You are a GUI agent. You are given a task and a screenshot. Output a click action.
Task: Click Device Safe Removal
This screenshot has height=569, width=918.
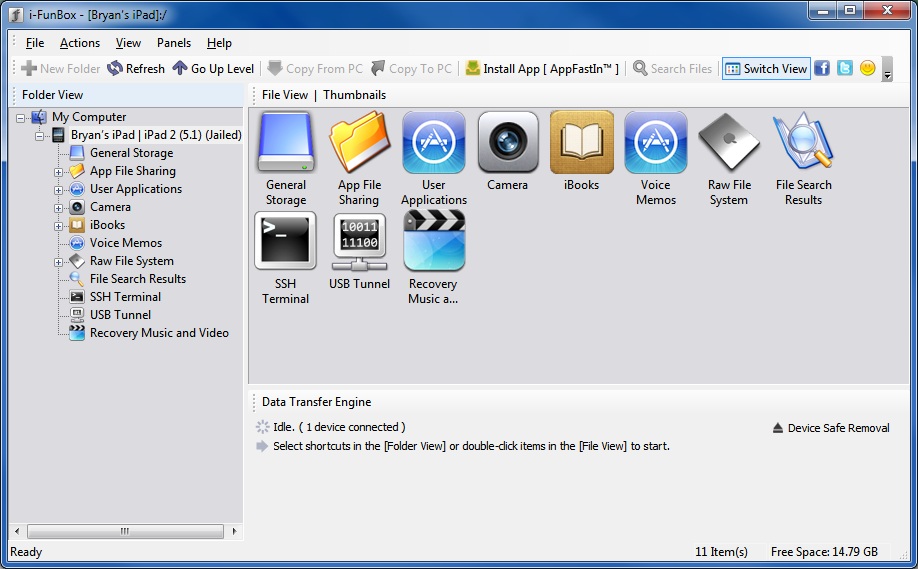tap(831, 428)
